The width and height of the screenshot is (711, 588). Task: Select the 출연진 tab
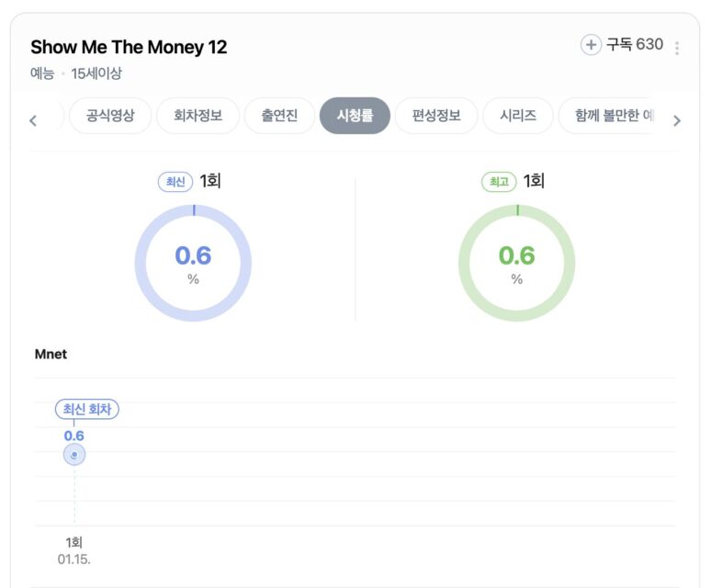tap(279, 117)
